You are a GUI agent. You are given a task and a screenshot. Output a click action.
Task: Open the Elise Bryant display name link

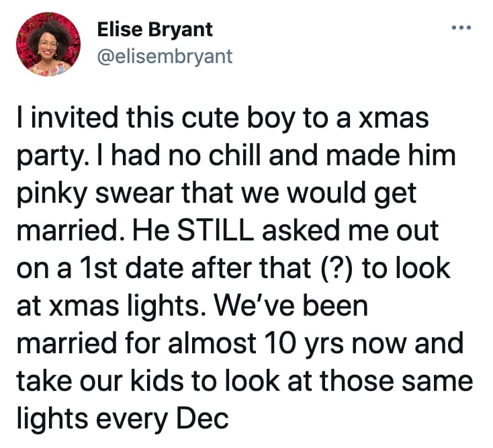tap(155, 30)
